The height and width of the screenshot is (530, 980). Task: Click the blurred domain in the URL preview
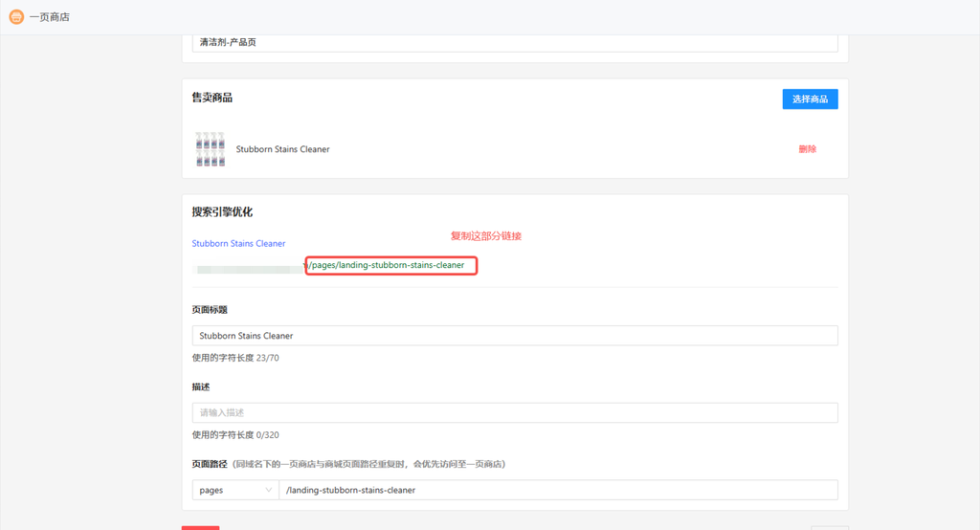[247, 270]
